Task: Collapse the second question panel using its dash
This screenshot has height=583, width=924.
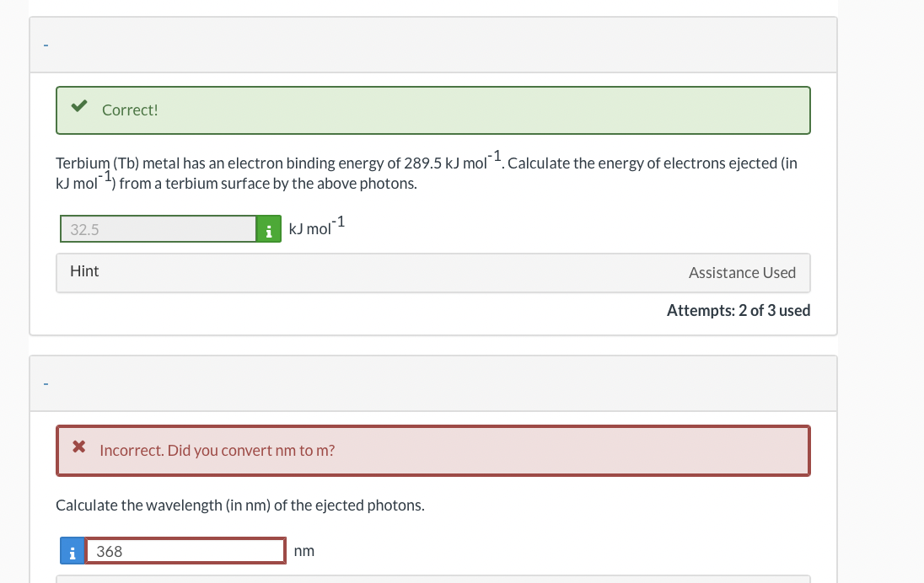Action: pyautogui.click(x=46, y=384)
